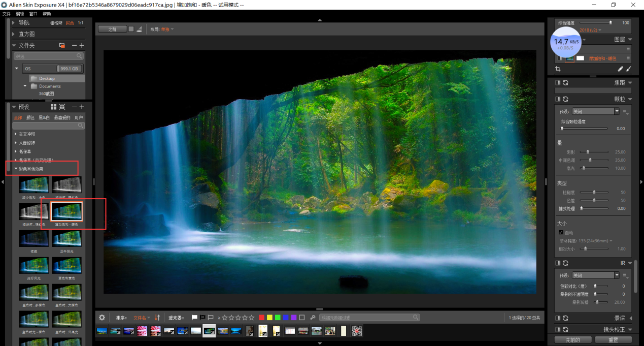Click the filter key icon in filmstrip
Image resolution: width=644 pixels, height=346 pixels.
point(313,318)
